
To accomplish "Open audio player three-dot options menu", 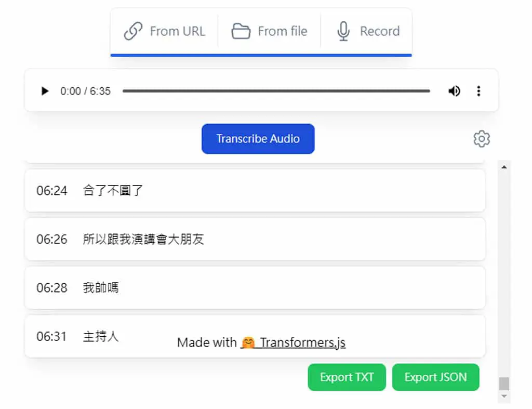I will [x=478, y=91].
